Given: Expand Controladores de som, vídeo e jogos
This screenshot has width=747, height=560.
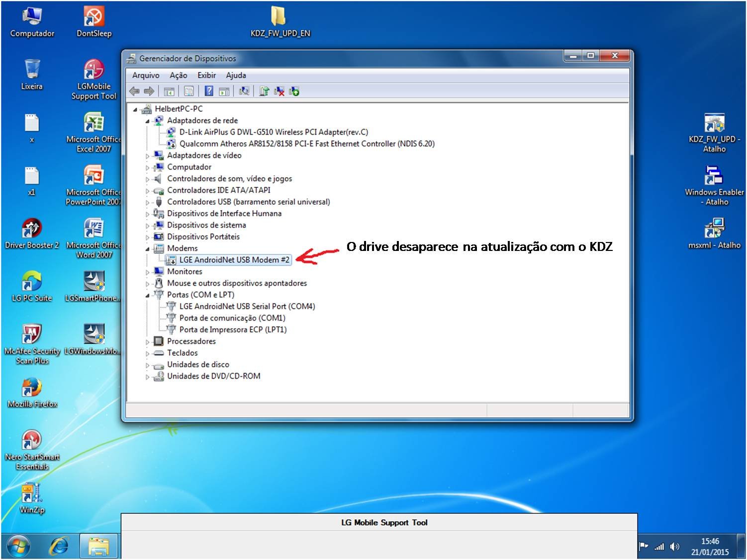Looking at the screenshot, I should [147, 179].
